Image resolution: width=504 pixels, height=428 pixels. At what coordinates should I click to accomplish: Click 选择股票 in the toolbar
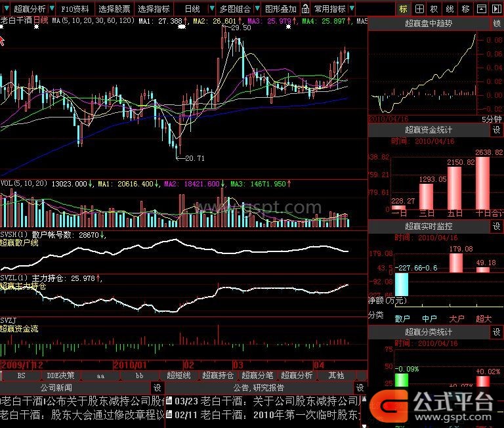click(x=114, y=9)
